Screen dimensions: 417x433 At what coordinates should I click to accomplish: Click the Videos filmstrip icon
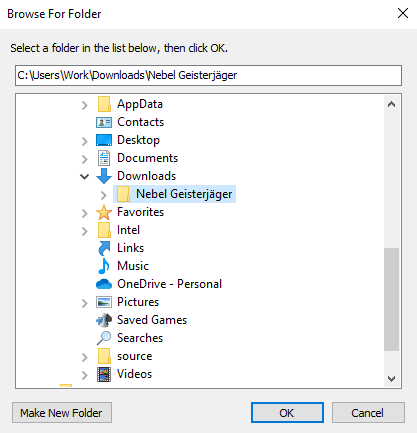pos(104,374)
